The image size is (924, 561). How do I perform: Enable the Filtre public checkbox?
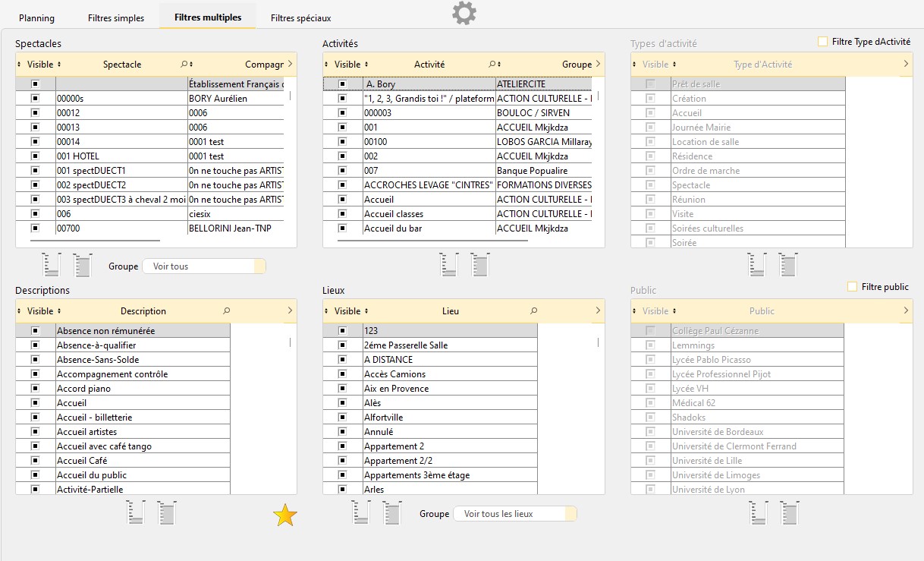click(x=852, y=287)
